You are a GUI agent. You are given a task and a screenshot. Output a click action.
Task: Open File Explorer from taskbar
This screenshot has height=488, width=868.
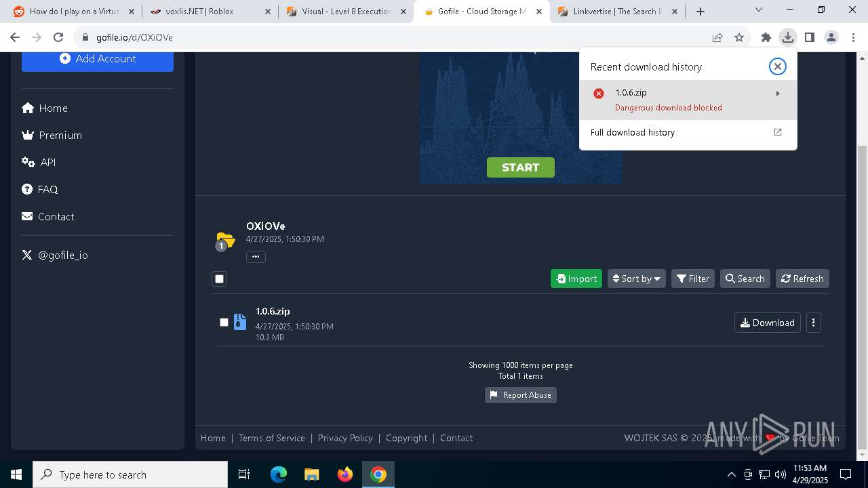[x=311, y=474]
